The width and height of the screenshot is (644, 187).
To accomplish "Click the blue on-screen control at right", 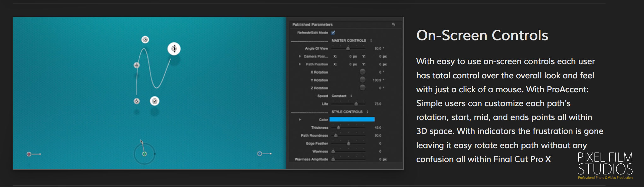I will 260,154.
